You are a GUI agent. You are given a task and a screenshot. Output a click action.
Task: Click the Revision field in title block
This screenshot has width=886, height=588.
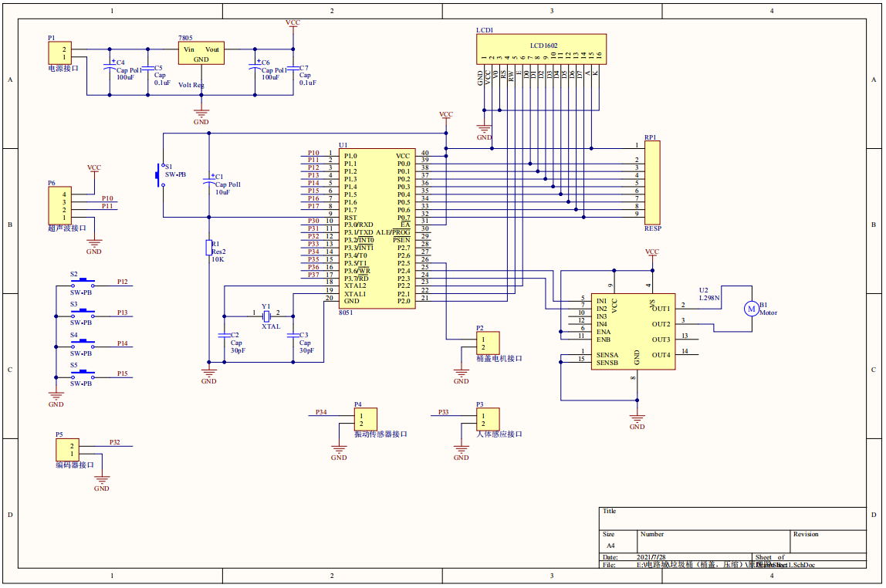point(828,541)
